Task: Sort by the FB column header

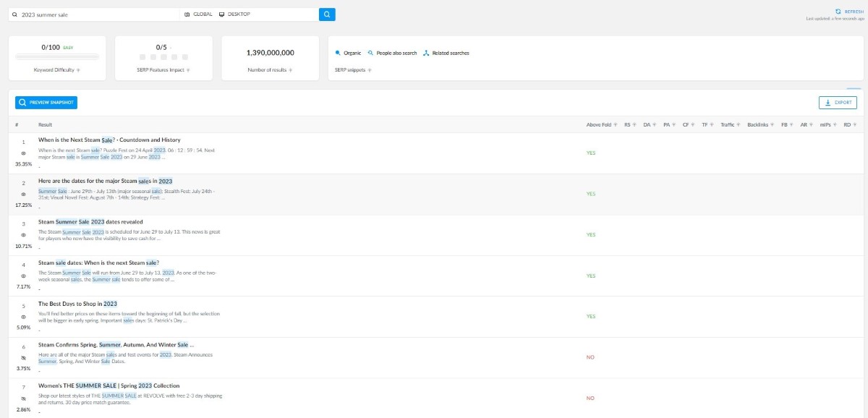Action: tap(787, 124)
